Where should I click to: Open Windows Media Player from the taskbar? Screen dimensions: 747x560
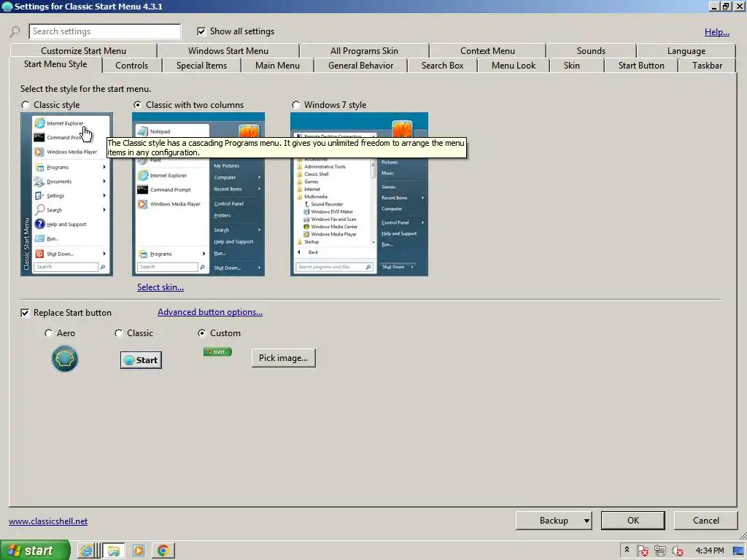pyautogui.click(x=138, y=551)
